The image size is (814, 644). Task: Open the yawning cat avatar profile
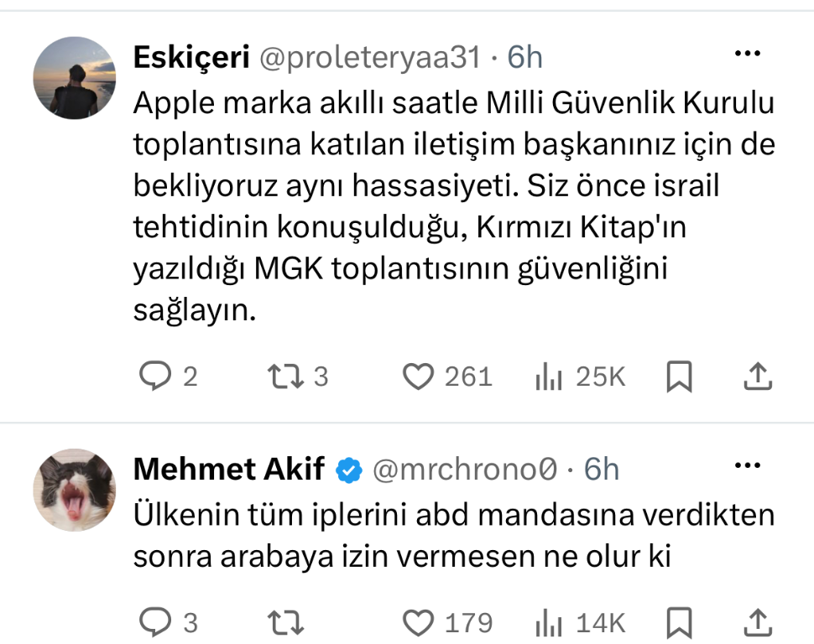tap(74, 490)
